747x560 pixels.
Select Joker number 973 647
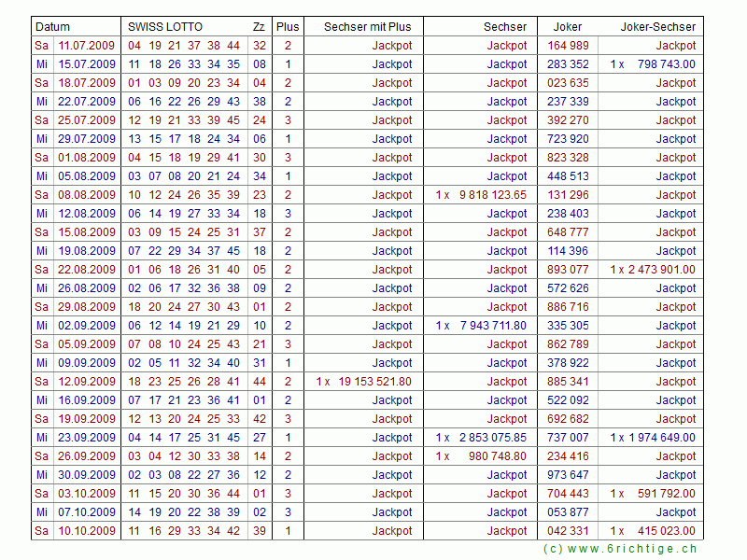click(568, 475)
